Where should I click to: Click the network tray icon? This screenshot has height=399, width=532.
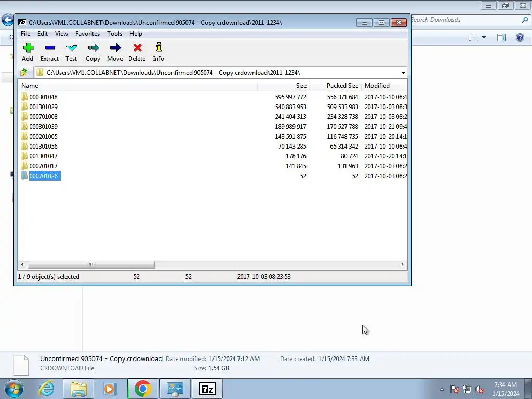[467, 389]
